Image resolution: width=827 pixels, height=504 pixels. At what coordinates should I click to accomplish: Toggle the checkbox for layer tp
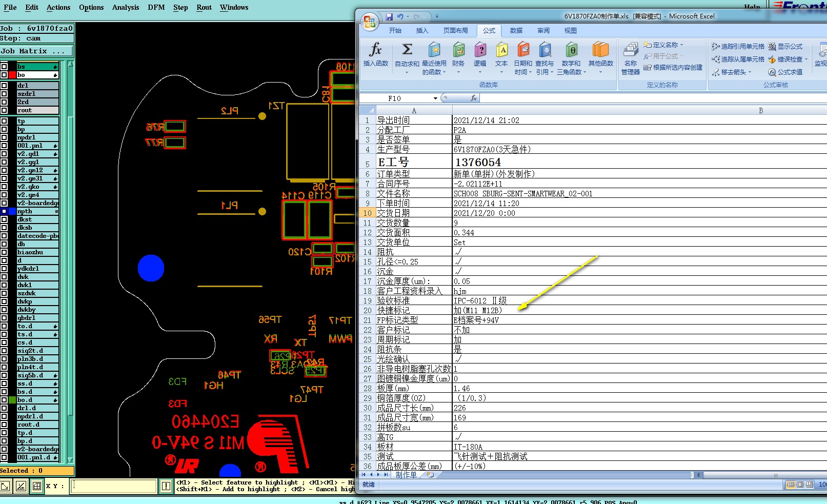(x=4, y=121)
